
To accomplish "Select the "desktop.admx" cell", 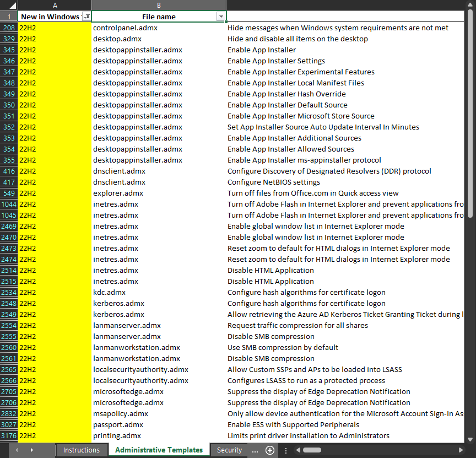I will point(159,39).
